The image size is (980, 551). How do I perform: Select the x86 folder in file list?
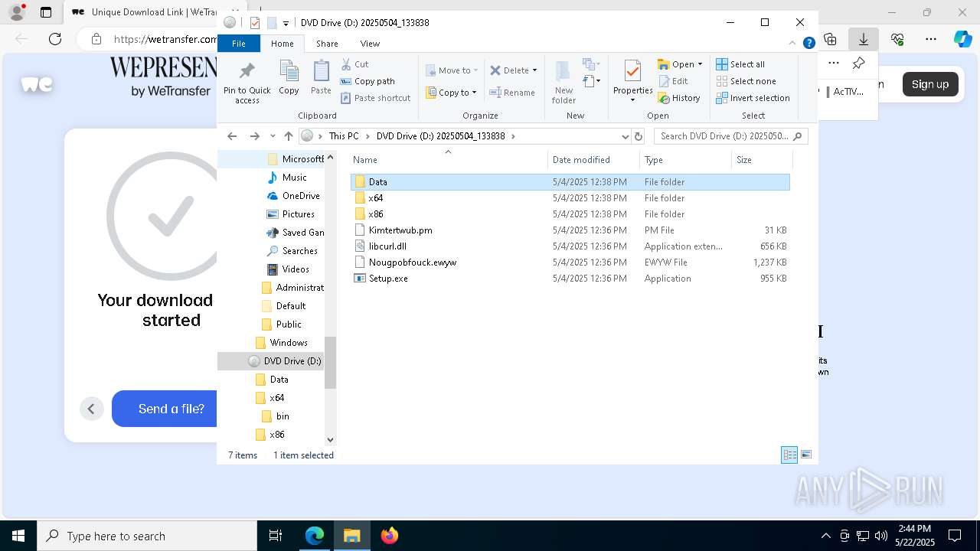click(570, 214)
